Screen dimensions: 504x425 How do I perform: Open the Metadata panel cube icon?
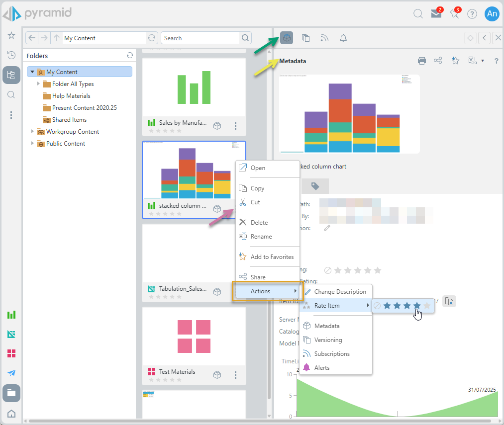pyautogui.click(x=287, y=38)
